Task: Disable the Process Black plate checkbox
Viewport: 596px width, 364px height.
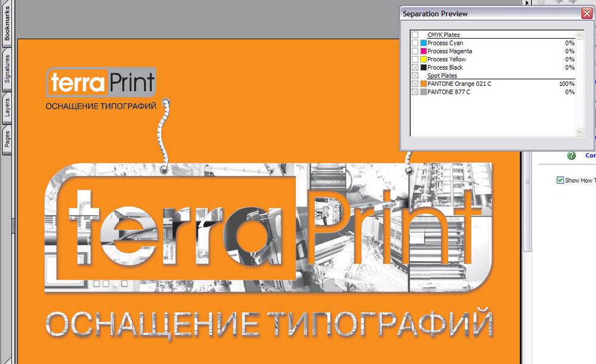Action: pos(415,68)
